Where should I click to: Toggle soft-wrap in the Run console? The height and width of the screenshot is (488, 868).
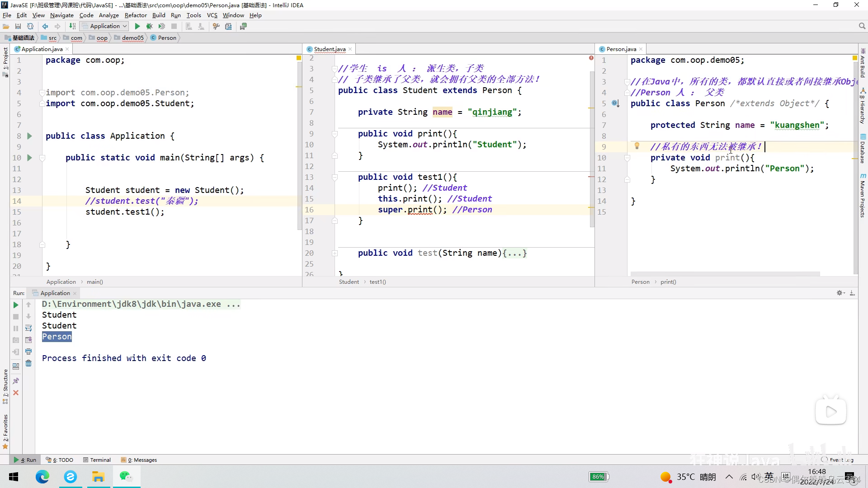point(28,328)
